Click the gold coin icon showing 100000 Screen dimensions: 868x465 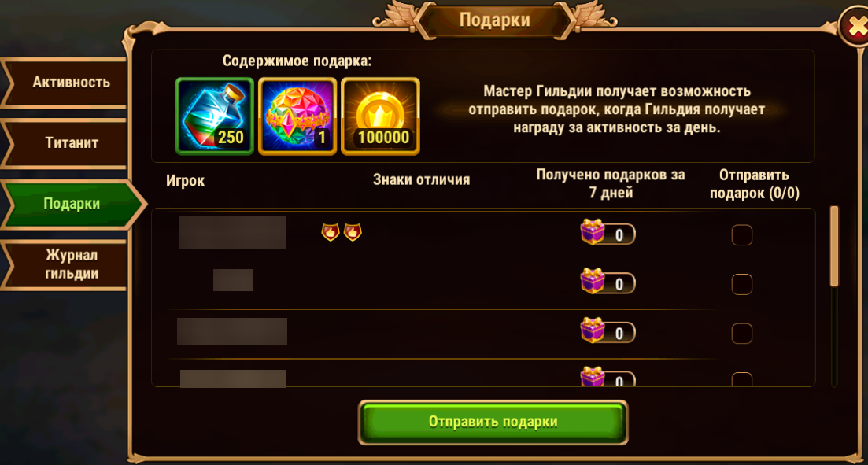tap(380, 116)
